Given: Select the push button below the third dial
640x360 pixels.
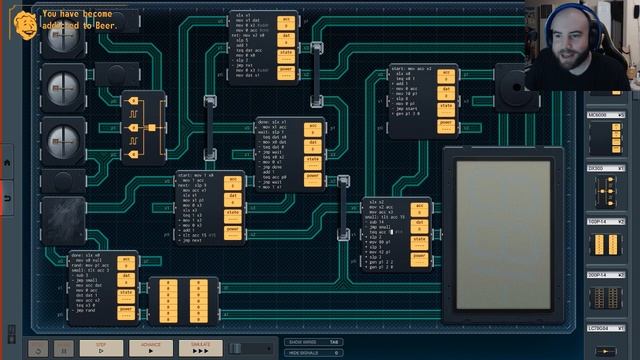Looking at the screenshot, I should pyautogui.click(x=63, y=181).
